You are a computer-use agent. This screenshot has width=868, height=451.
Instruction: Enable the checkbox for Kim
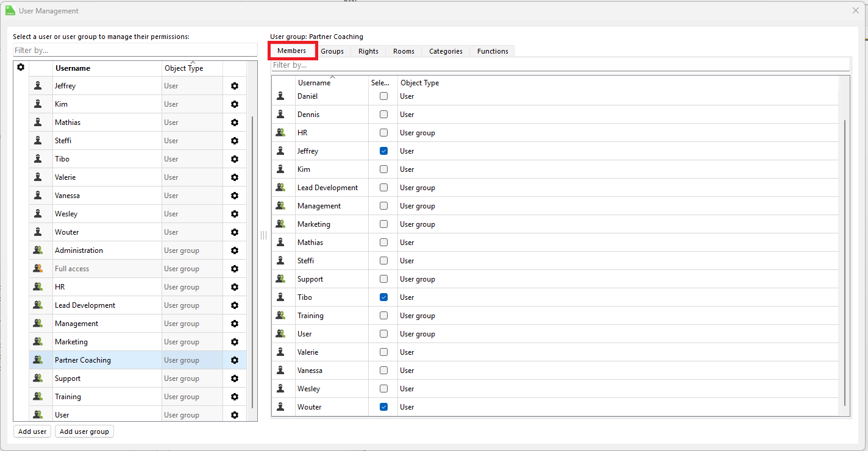click(x=383, y=169)
